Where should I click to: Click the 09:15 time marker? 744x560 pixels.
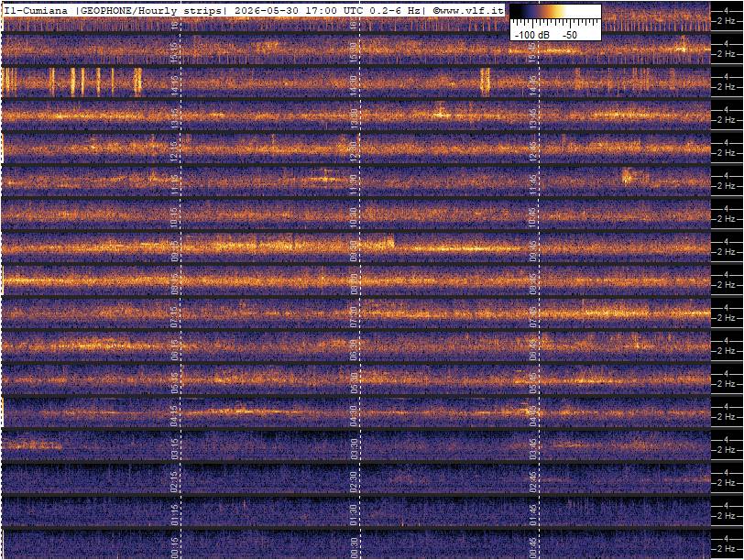click(175, 250)
